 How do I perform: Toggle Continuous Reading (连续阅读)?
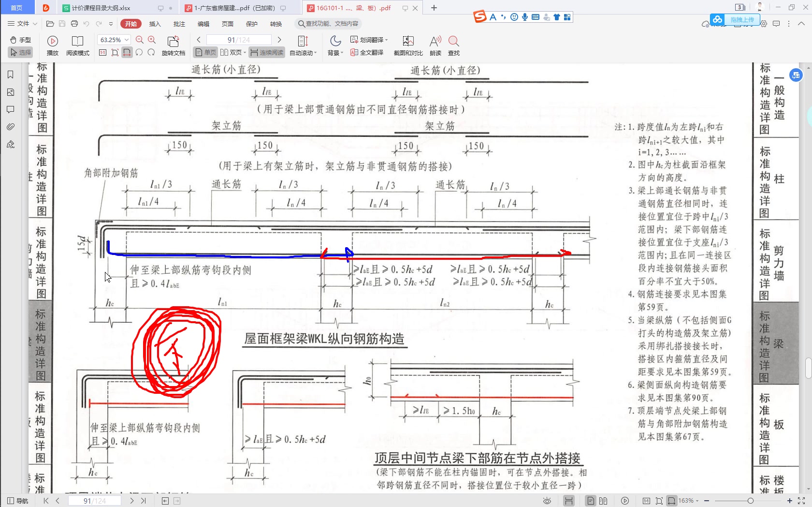(x=267, y=52)
